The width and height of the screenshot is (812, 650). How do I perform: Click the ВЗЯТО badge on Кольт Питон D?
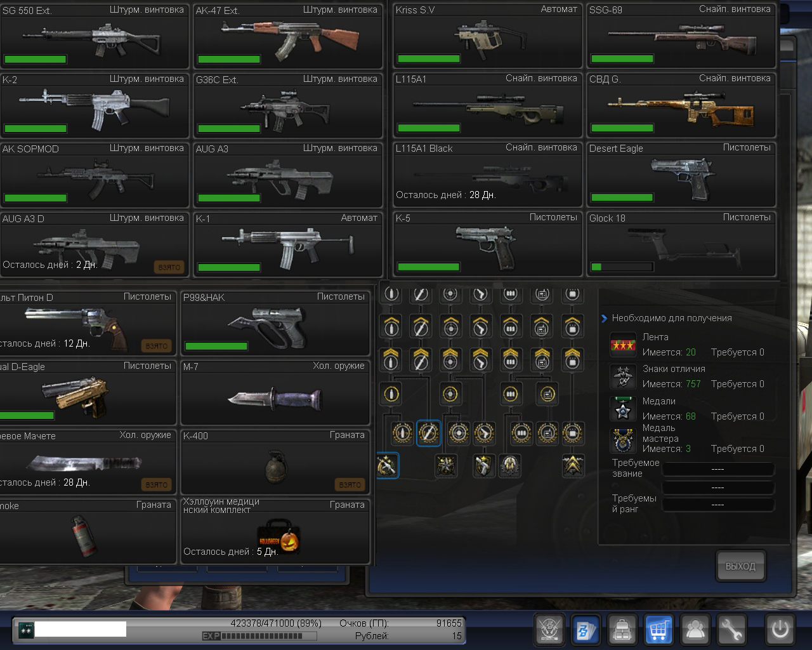tap(156, 346)
